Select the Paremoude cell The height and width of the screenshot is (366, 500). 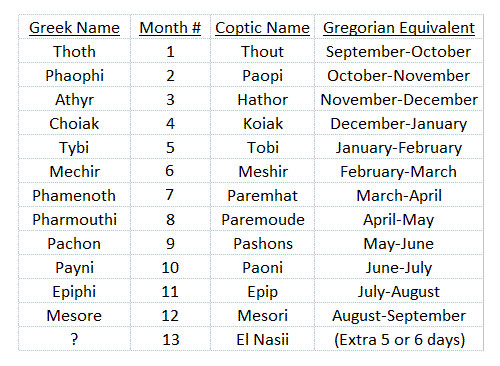[x=263, y=219]
